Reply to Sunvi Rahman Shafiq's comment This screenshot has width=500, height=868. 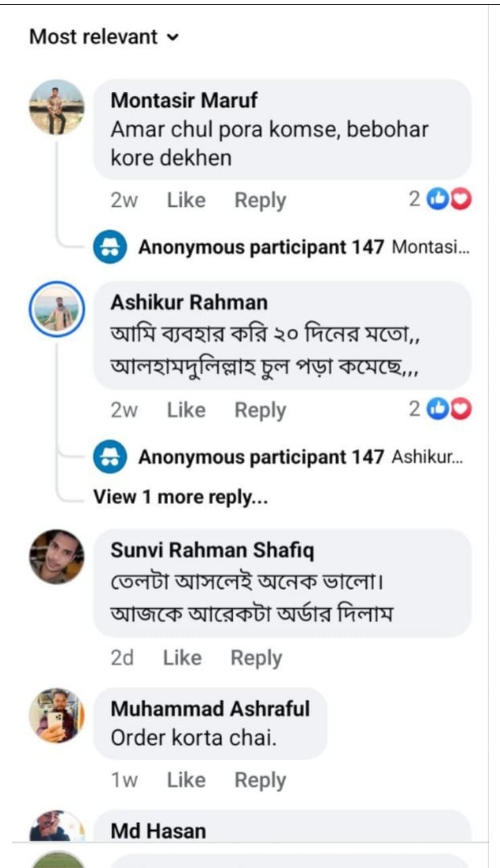tap(256, 658)
